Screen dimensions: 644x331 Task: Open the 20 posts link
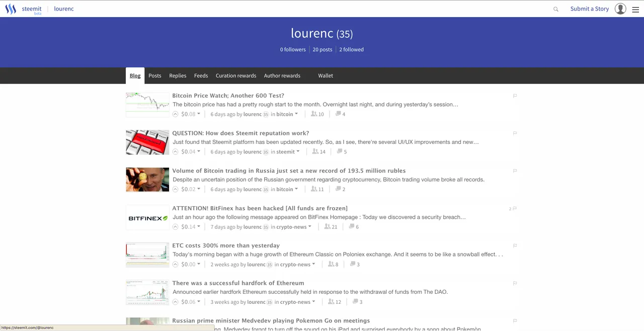click(323, 49)
